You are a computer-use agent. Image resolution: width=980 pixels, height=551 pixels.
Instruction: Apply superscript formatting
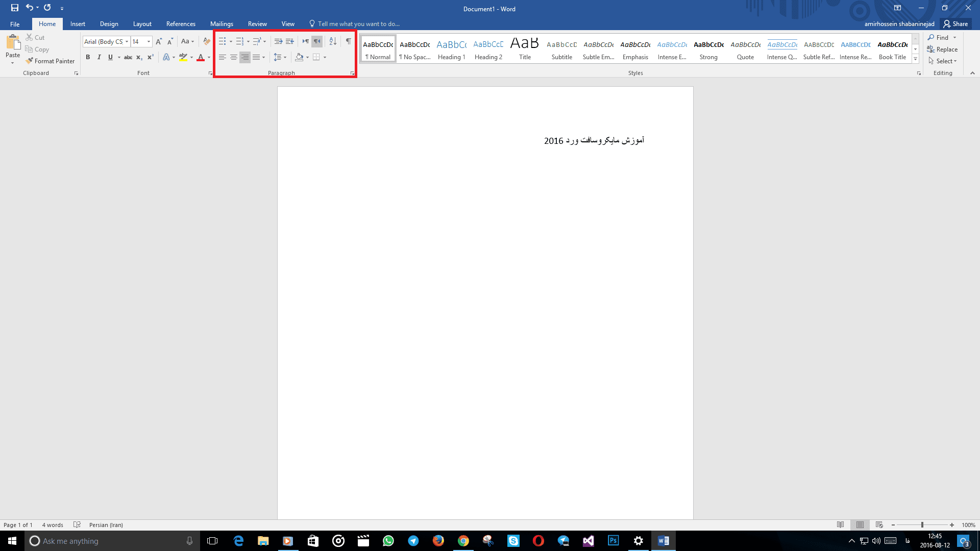[x=151, y=57]
